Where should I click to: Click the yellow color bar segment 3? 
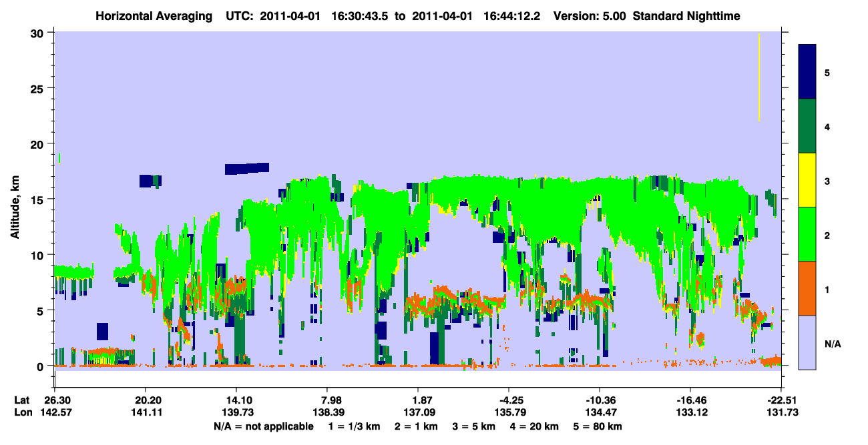click(807, 179)
